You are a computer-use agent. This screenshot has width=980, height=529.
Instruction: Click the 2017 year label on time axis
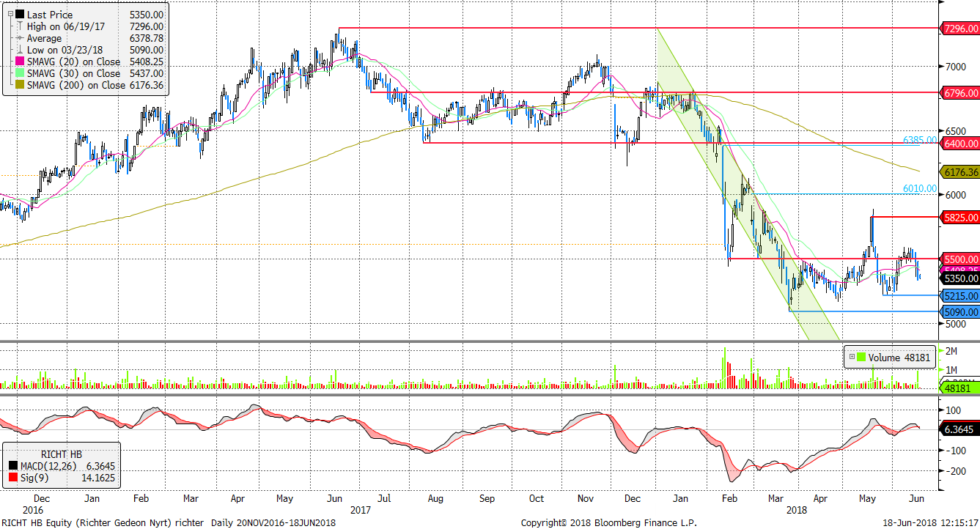[x=360, y=509]
